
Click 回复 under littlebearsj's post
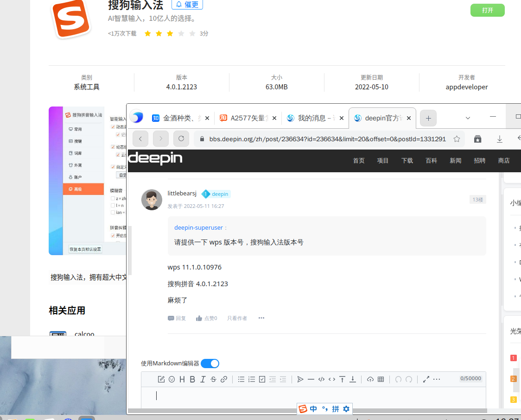(x=177, y=318)
